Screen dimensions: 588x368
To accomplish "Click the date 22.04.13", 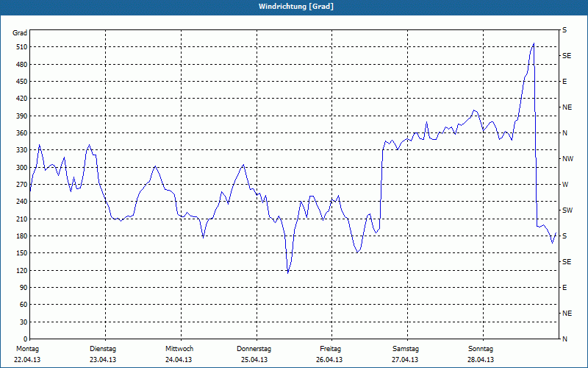I will point(27,360).
